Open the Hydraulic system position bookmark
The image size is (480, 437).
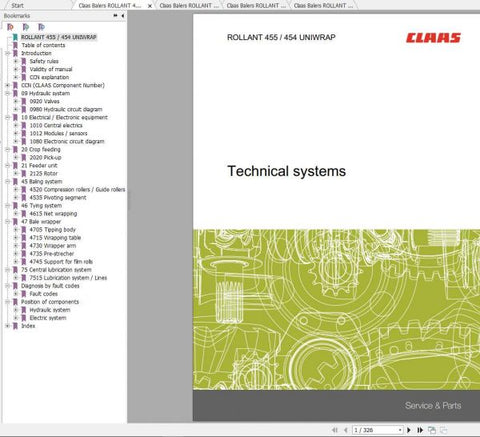(x=50, y=310)
